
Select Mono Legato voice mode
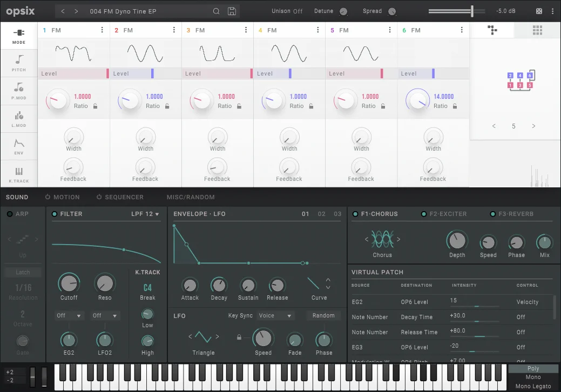533,386
